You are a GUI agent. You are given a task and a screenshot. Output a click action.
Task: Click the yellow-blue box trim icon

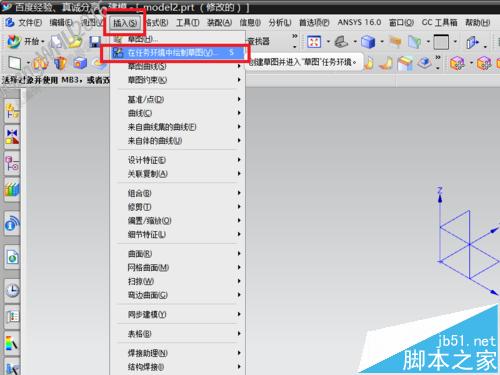coord(405,63)
